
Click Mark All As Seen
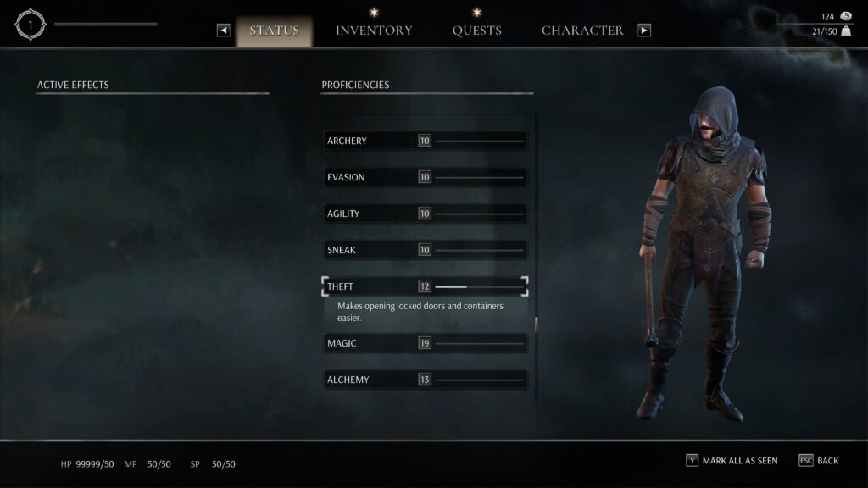(x=739, y=460)
